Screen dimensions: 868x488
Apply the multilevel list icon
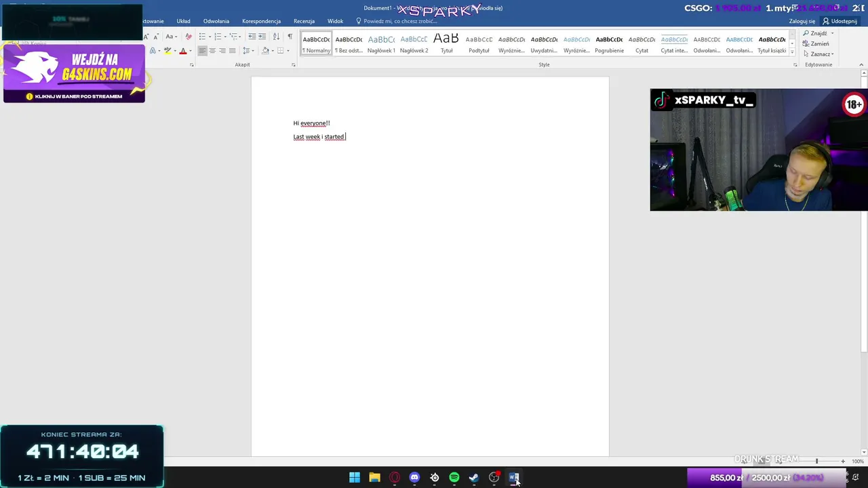tap(234, 37)
